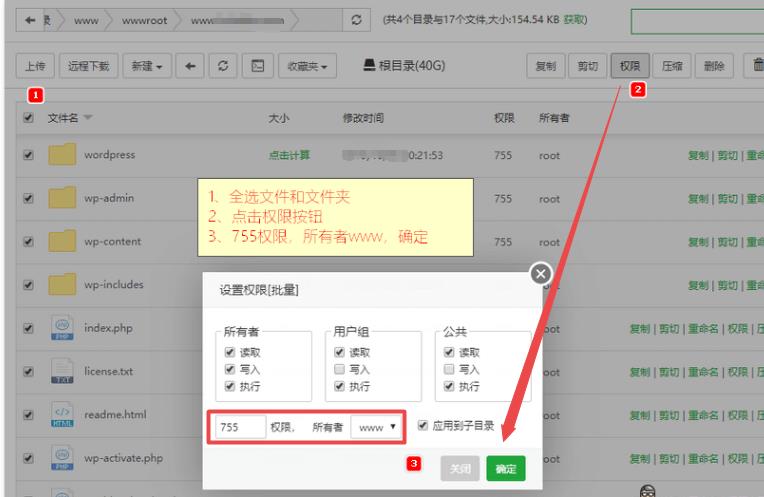Click the readme.html file name

click(x=115, y=415)
